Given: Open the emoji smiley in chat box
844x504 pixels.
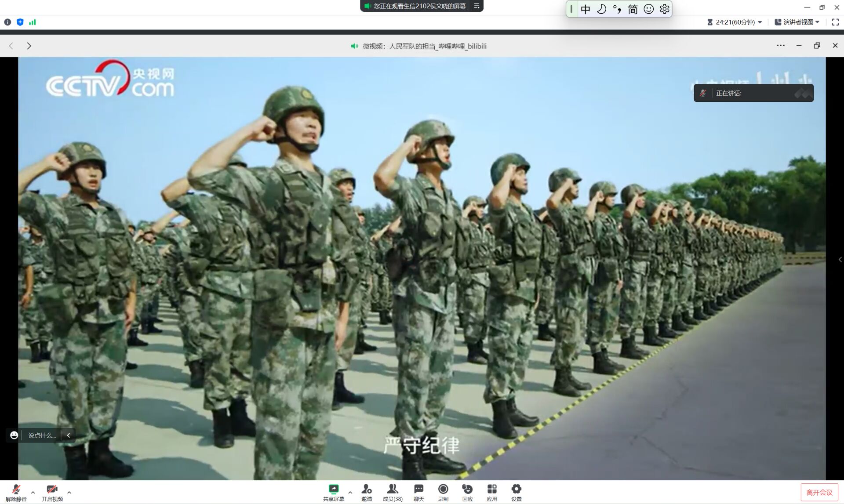Looking at the screenshot, I should click(14, 435).
